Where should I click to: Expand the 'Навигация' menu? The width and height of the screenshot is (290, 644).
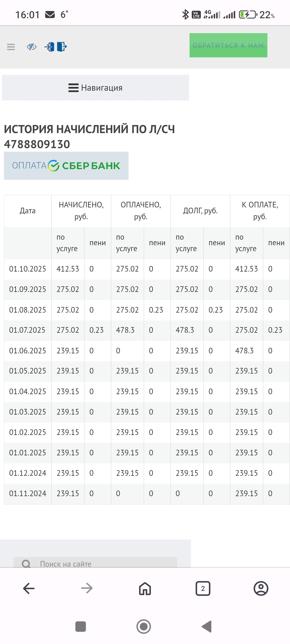tap(96, 88)
